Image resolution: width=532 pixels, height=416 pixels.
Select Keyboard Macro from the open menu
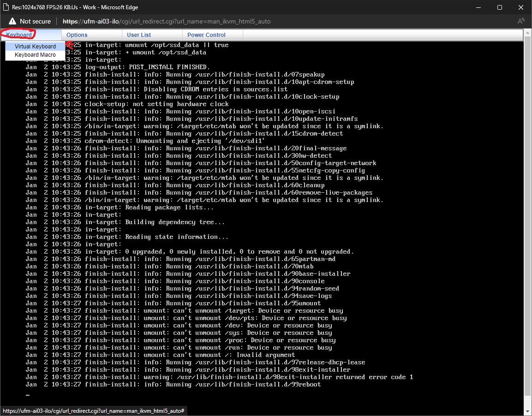[x=35, y=54]
